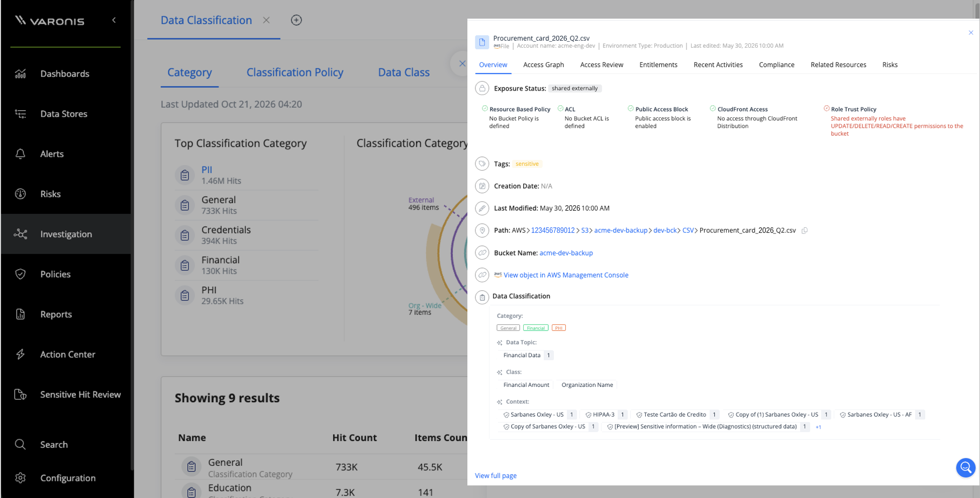Click the Financial category tag

(536, 328)
